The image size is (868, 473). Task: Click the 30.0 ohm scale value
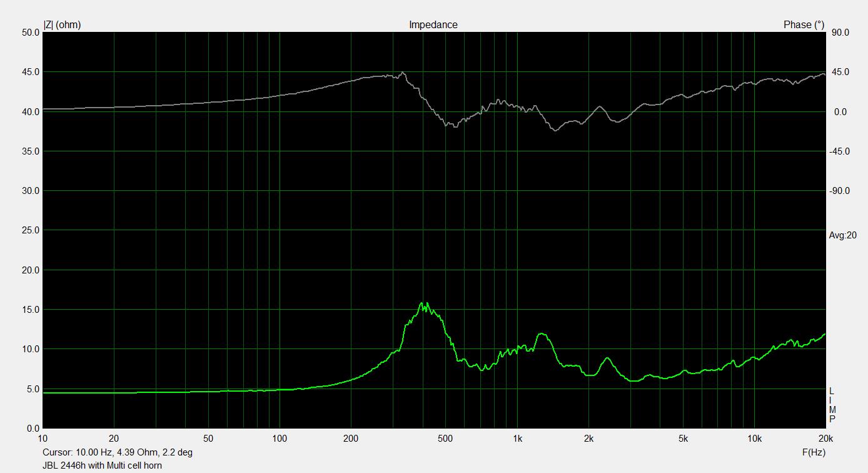[x=29, y=191]
